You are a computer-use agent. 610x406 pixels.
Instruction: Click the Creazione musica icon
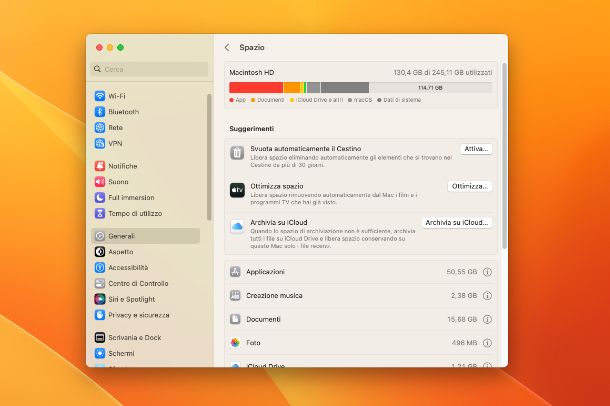[235, 296]
